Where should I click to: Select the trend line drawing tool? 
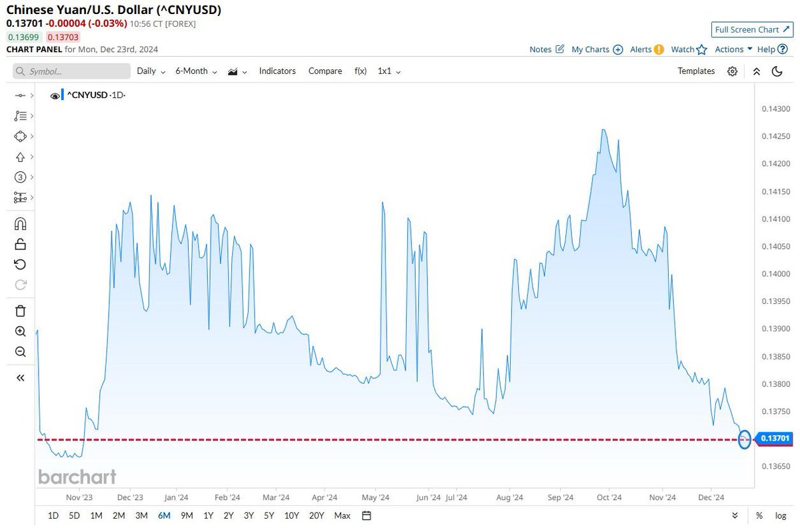pos(20,96)
